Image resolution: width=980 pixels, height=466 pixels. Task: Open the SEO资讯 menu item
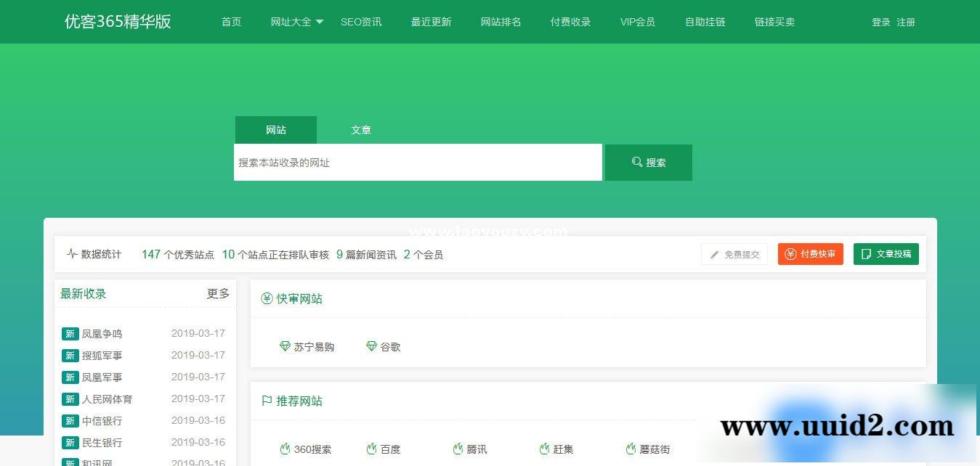[361, 22]
